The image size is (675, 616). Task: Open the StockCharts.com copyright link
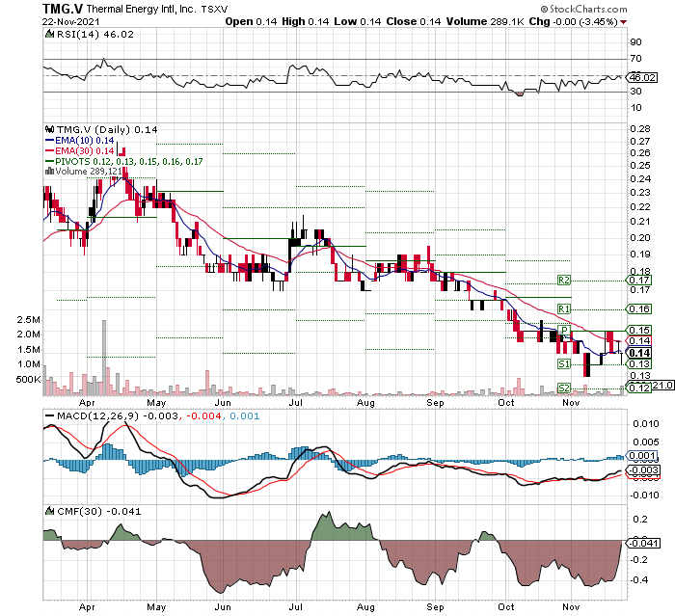click(583, 9)
